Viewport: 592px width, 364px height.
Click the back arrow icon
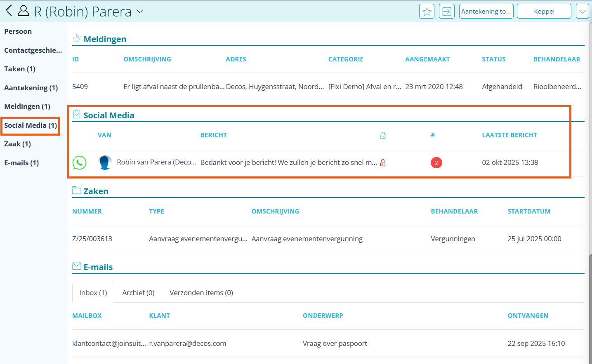click(x=9, y=11)
